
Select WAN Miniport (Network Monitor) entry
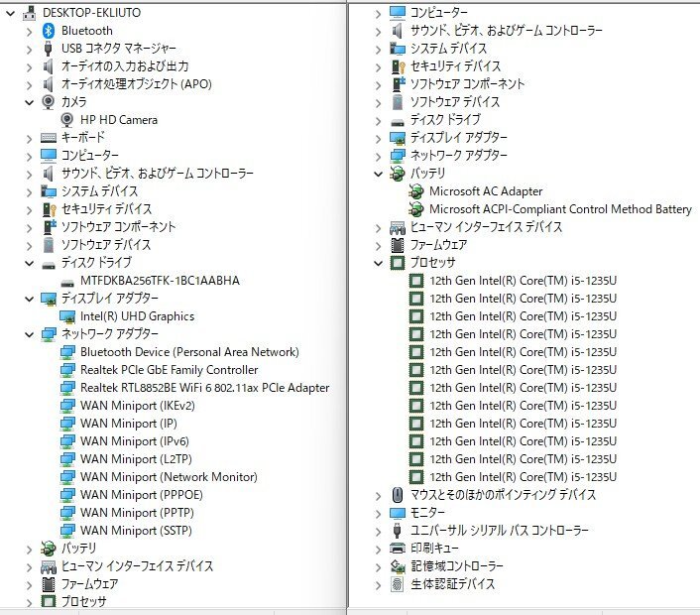coord(169,477)
